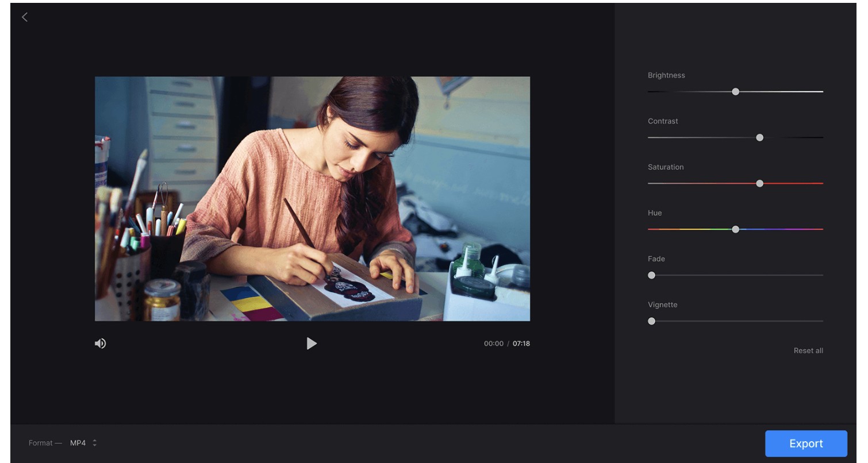The image size is (868, 463).
Task: Click the blue Export button
Action: (x=805, y=443)
